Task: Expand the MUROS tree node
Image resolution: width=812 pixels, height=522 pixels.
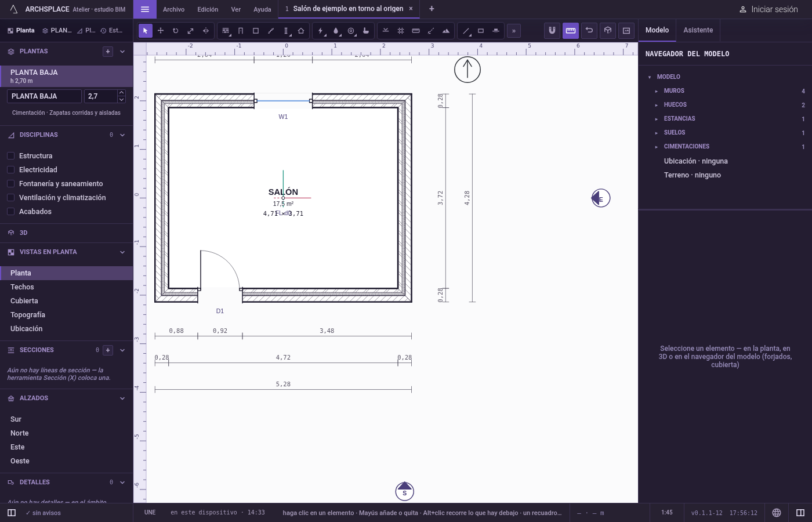Action: tap(657, 91)
